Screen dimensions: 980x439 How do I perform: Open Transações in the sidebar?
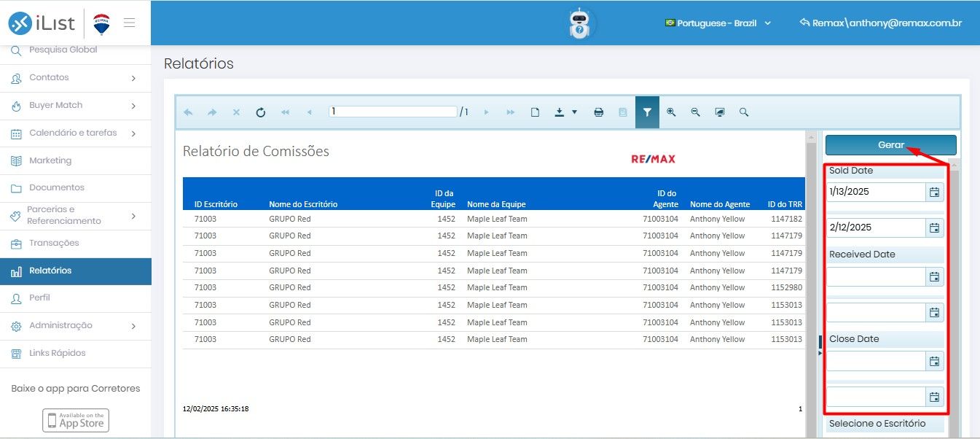coord(76,244)
